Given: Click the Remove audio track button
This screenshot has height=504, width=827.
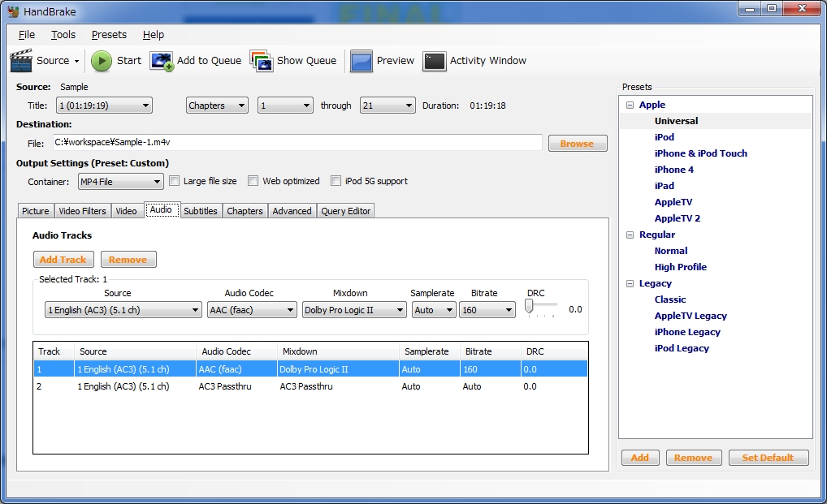Looking at the screenshot, I should [128, 260].
